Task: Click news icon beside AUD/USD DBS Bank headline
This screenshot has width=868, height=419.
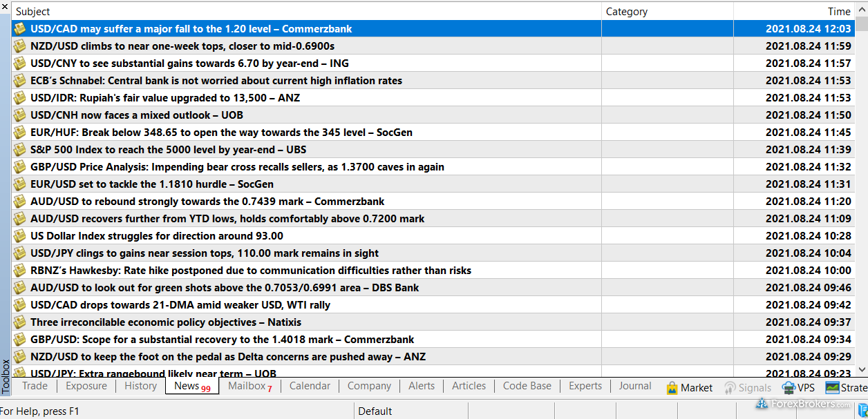Action: (x=19, y=288)
